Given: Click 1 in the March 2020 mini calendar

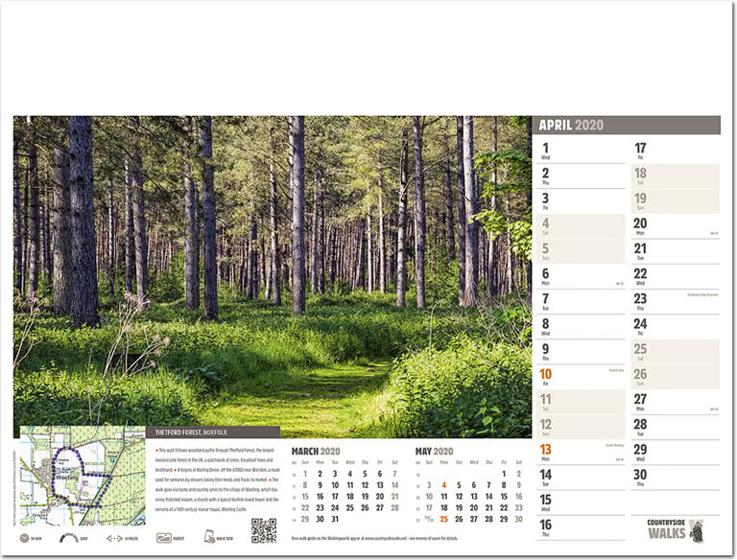Looking at the screenshot, I should point(305,474).
